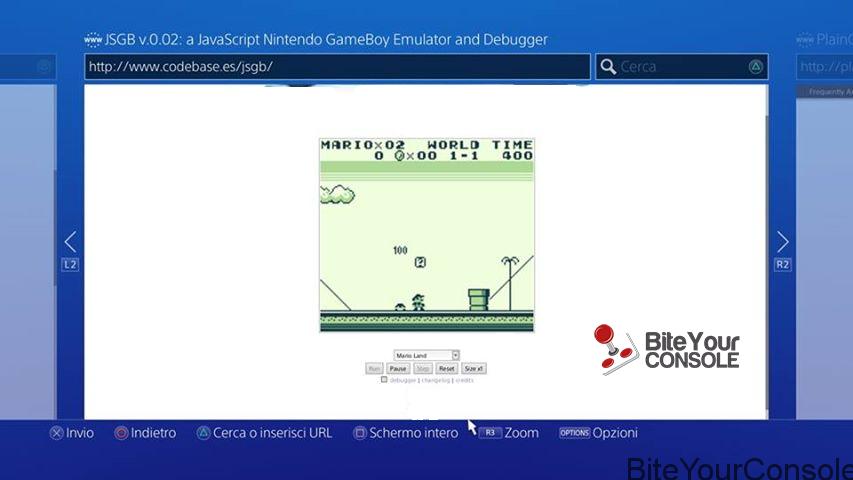Click the question mark block in game
Image resolution: width=853 pixels, height=480 pixels.
420,262
